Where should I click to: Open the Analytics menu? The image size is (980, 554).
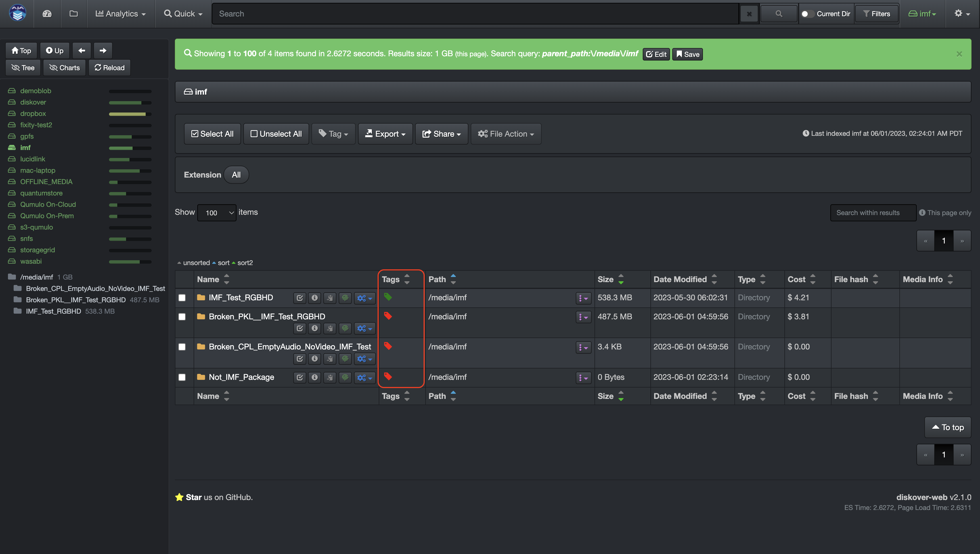121,14
